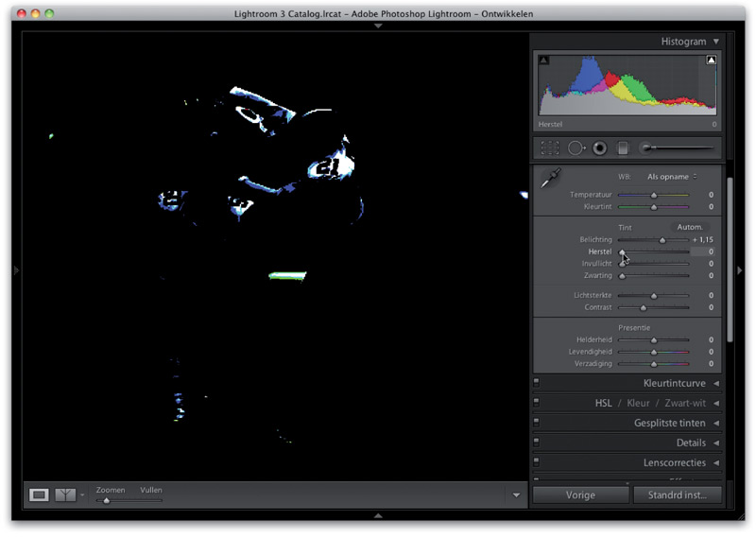Expand the Kleurtintcurve panel
Screen dimensions: 756x538
tap(716, 383)
